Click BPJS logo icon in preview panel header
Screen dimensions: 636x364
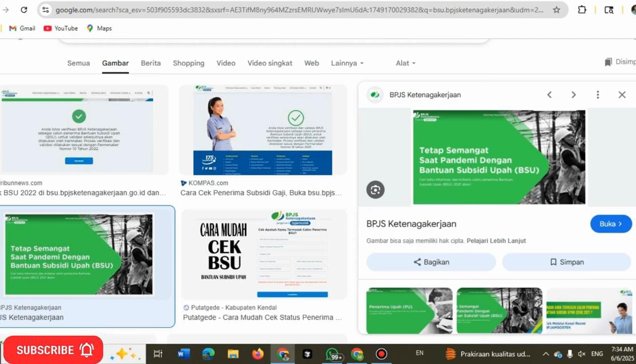click(375, 95)
